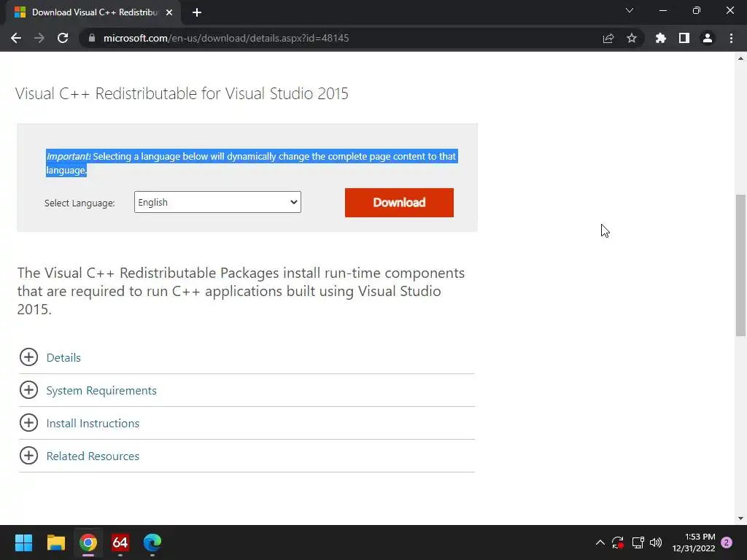
Task: Open the Details link
Action: tap(63, 357)
